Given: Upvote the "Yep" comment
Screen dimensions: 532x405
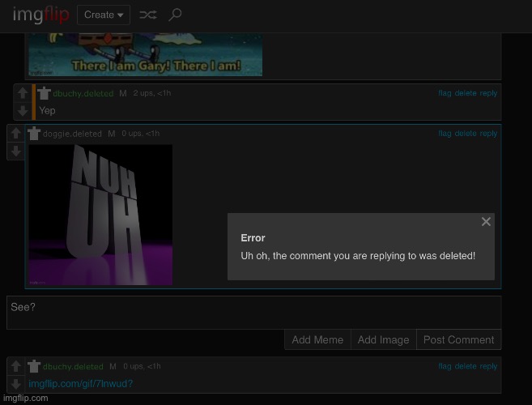Looking at the screenshot, I should pyautogui.click(x=23, y=92).
